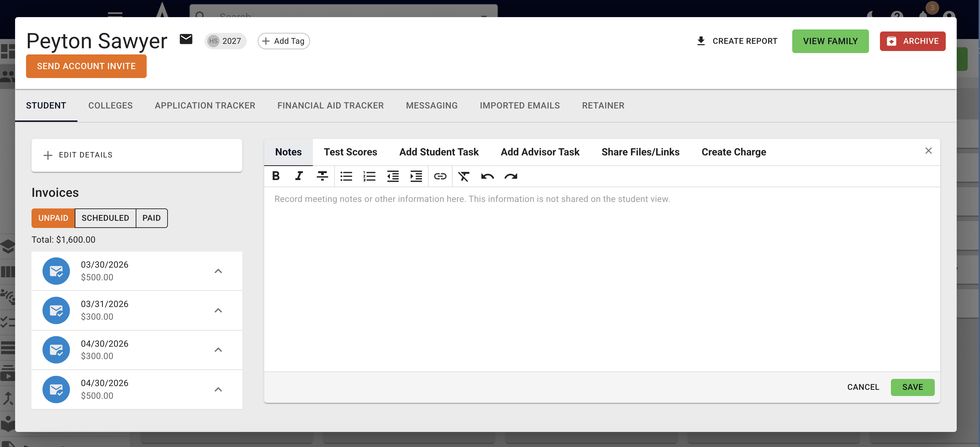980x447 pixels.
Task: Show Unpaid invoices
Action: (53, 218)
